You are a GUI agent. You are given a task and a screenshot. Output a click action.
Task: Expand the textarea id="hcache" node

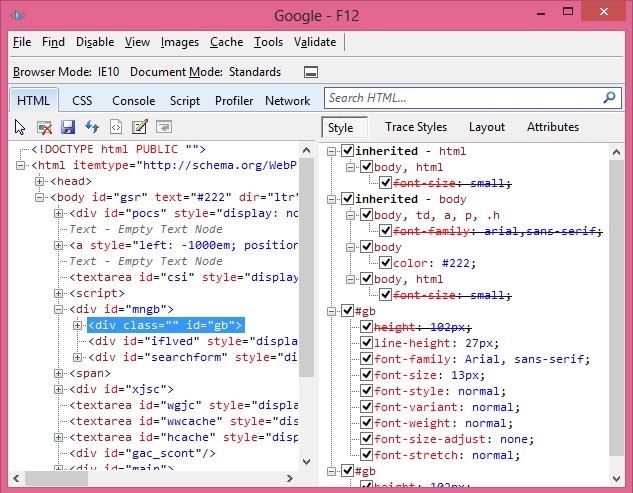coord(58,437)
